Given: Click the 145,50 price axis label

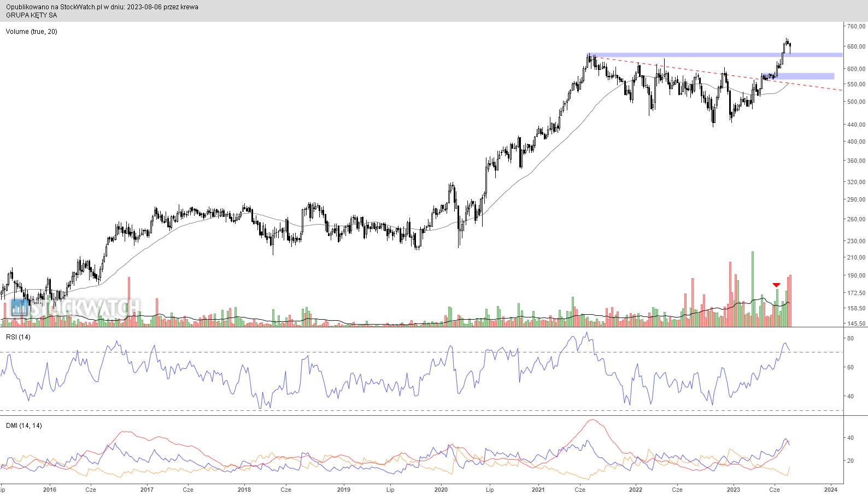Looking at the screenshot, I should 857,324.
